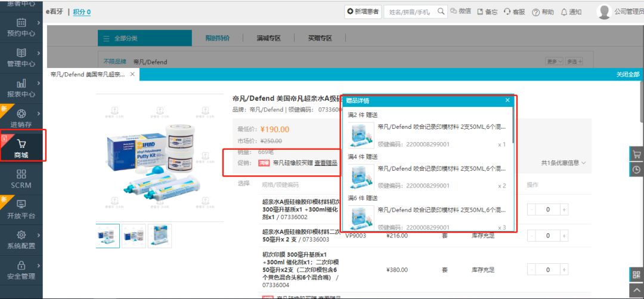This screenshot has height=299, width=644.
Task: Click the user avatar picture
Action: [x=604, y=12]
